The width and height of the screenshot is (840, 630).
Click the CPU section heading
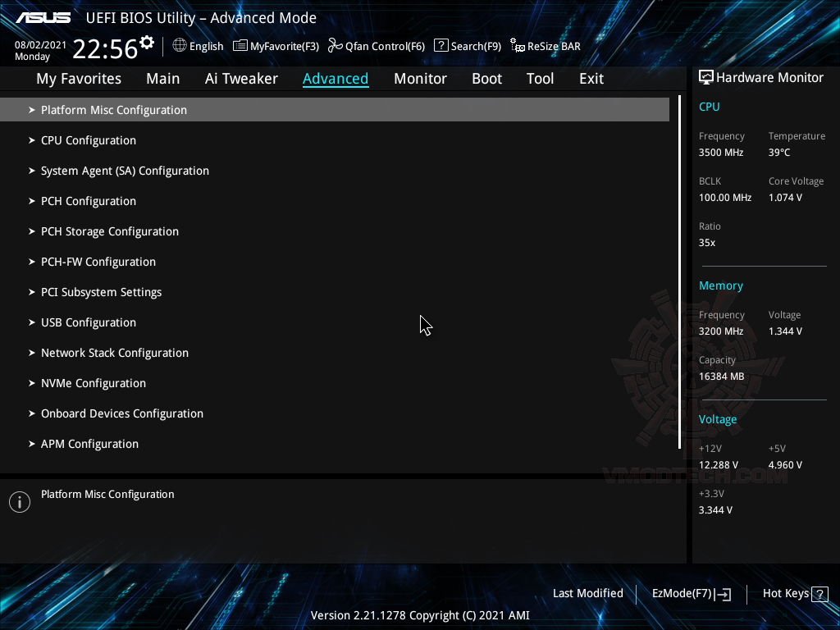coord(709,107)
